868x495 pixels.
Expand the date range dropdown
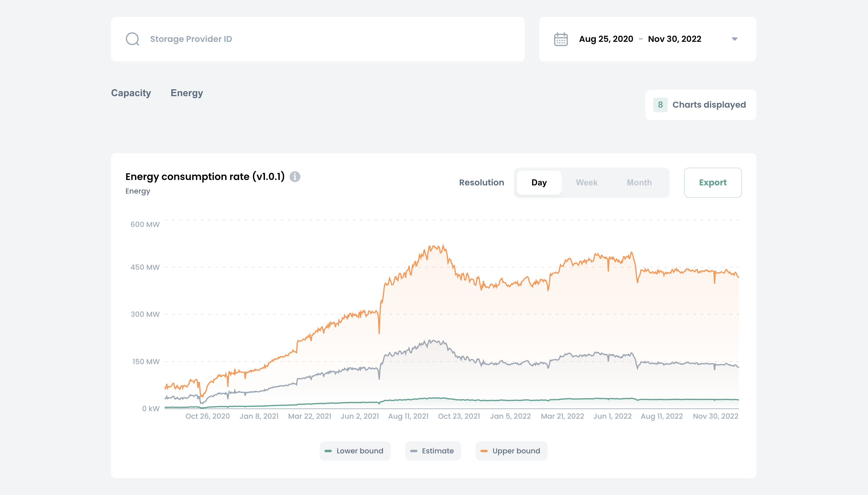pos(735,39)
